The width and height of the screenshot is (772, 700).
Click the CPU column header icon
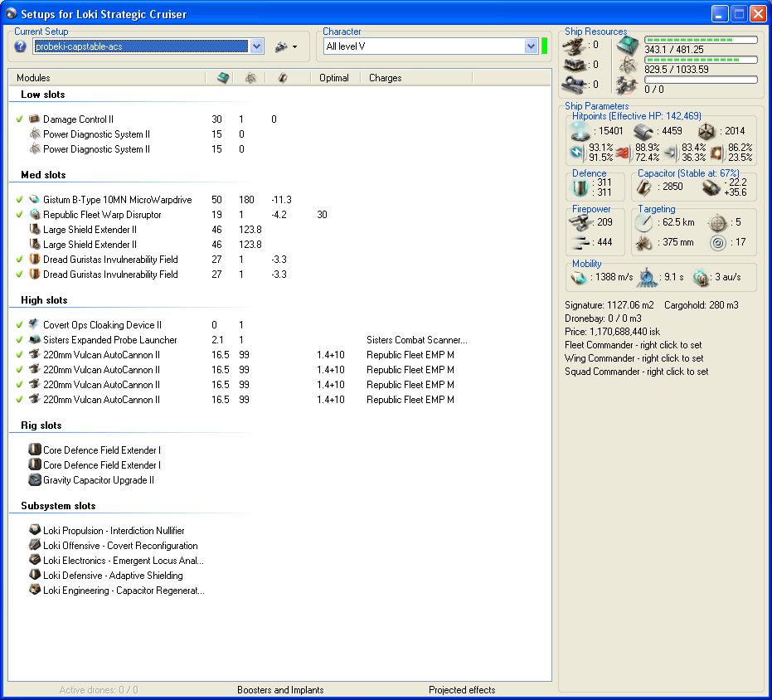pyautogui.click(x=223, y=78)
